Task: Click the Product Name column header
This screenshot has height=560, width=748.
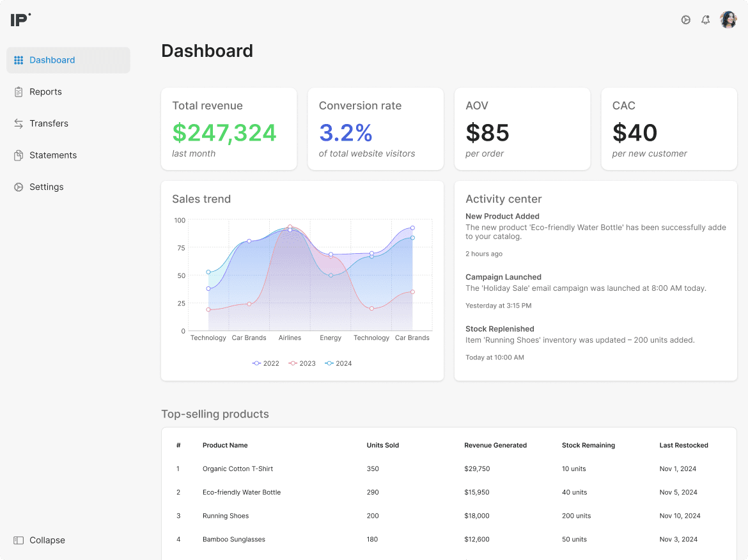Action: [x=225, y=445]
